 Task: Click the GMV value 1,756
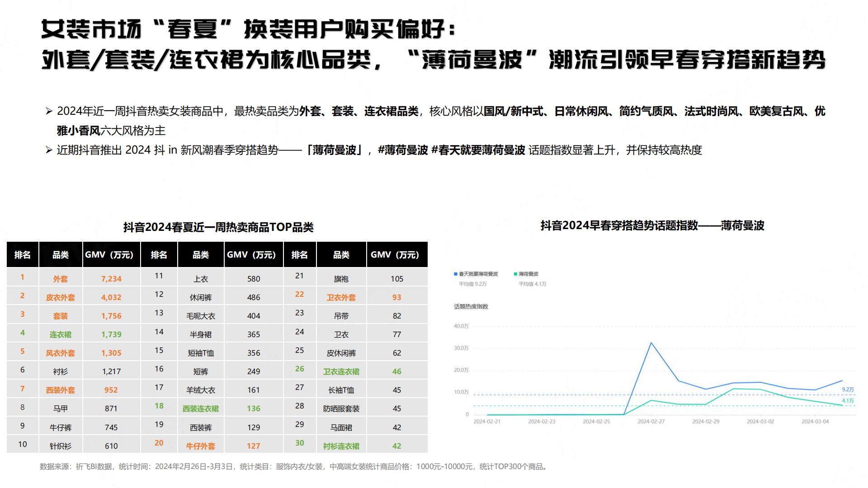click(111, 316)
